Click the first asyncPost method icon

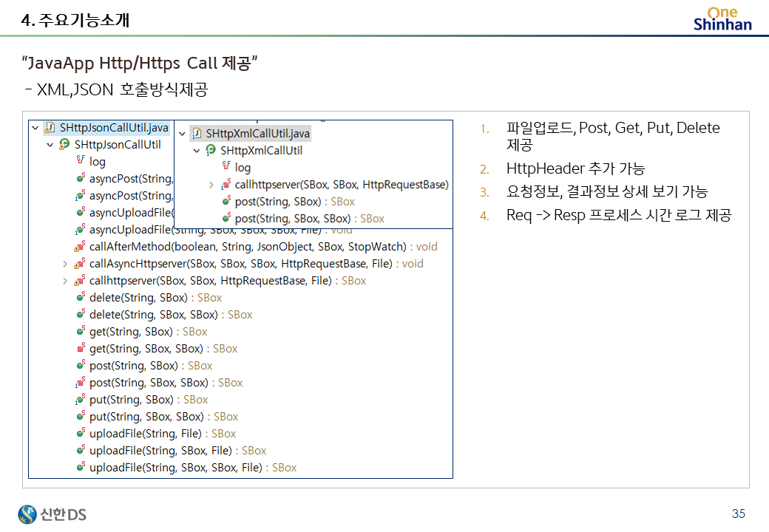(81, 178)
